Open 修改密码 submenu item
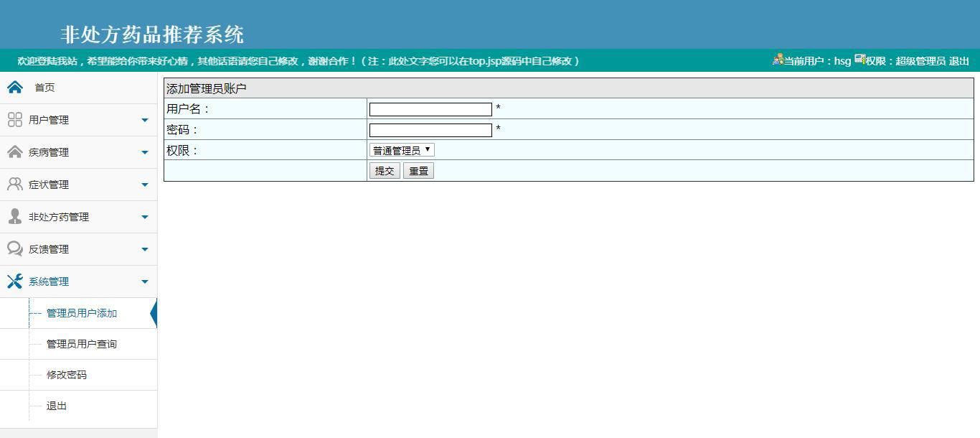Screen dimensions: 980x438 click(x=67, y=375)
